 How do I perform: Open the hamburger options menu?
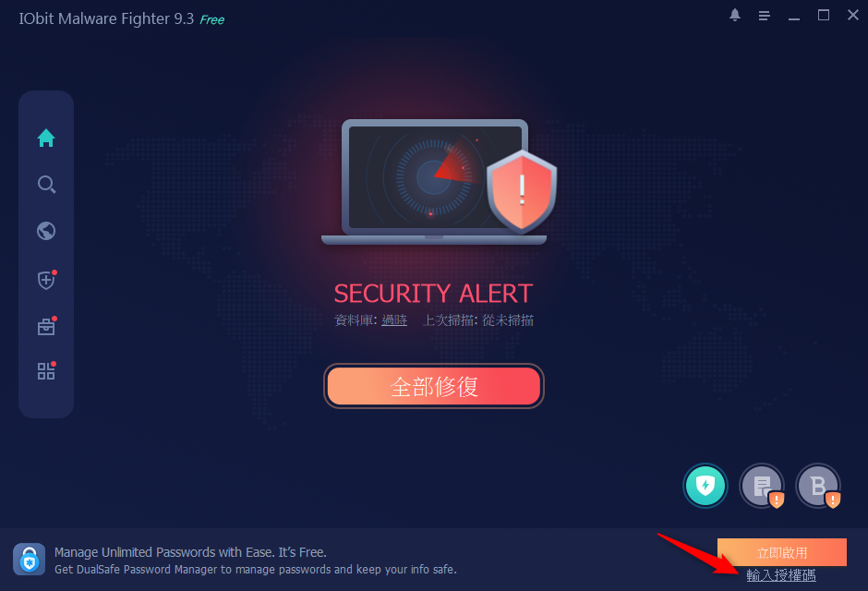pyautogui.click(x=764, y=16)
